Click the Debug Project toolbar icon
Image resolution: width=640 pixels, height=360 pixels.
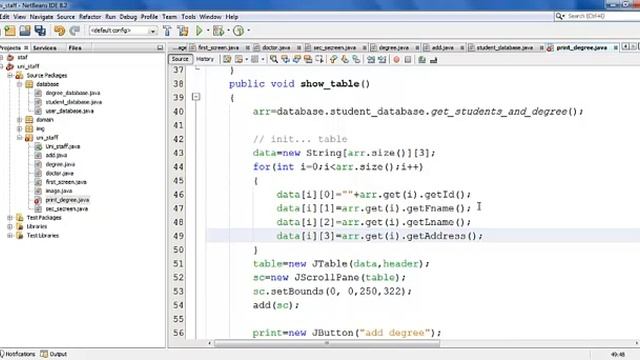(x=218, y=31)
